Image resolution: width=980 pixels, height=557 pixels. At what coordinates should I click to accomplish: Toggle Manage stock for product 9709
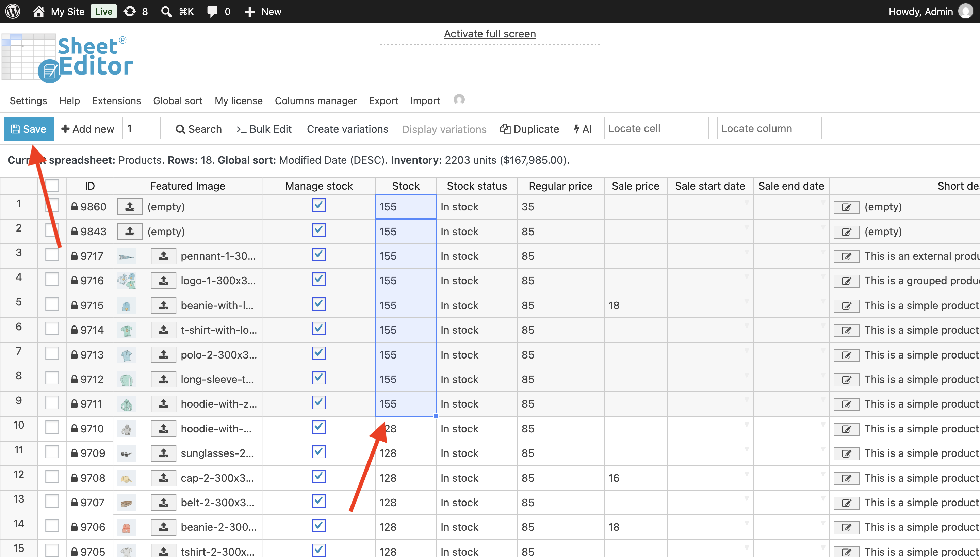pyautogui.click(x=319, y=452)
